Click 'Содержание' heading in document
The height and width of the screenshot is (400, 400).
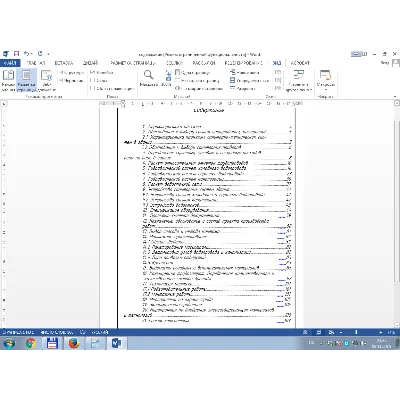click(209, 110)
